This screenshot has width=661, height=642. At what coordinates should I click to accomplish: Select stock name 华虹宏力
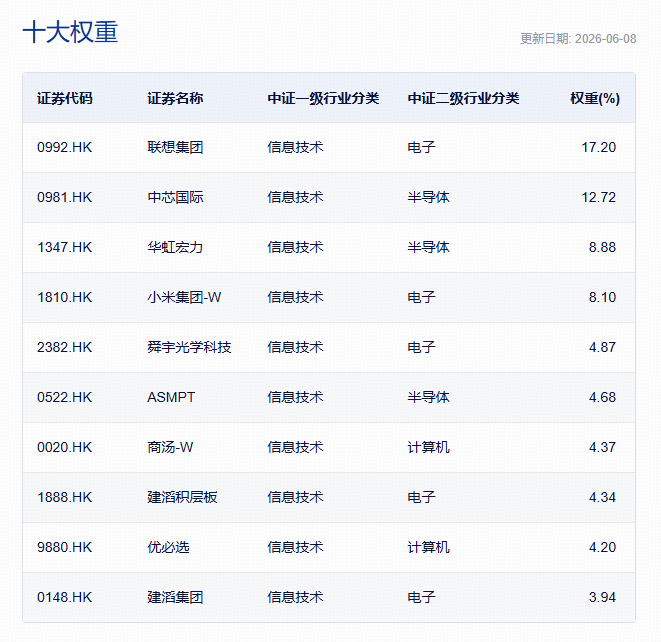[175, 247]
